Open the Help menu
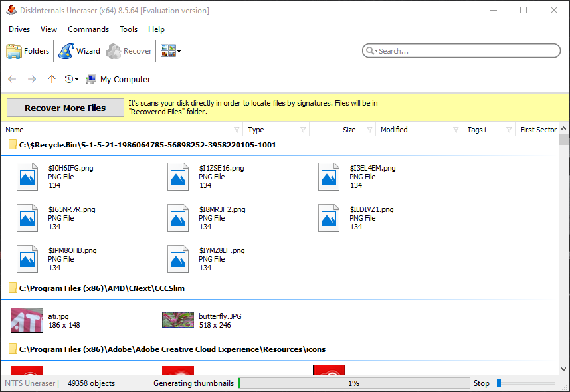The image size is (570, 392). tap(156, 29)
